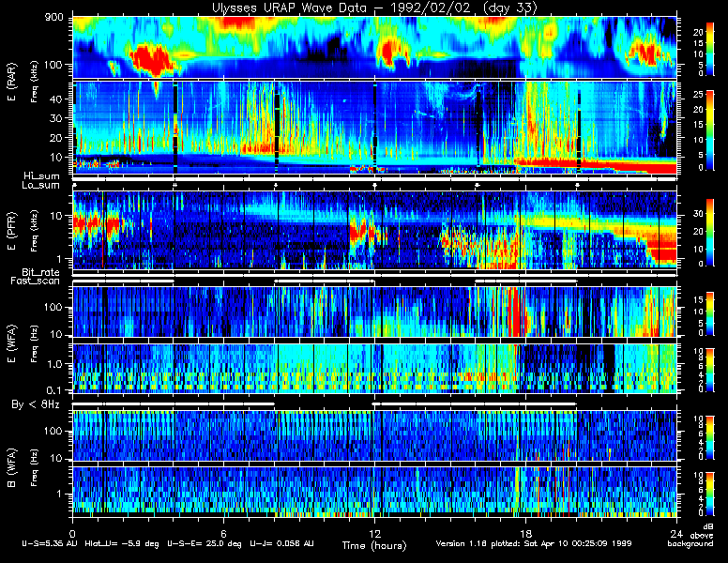Click the '6' hour tick on time axis
The image size is (728, 563).
[223, 533]
